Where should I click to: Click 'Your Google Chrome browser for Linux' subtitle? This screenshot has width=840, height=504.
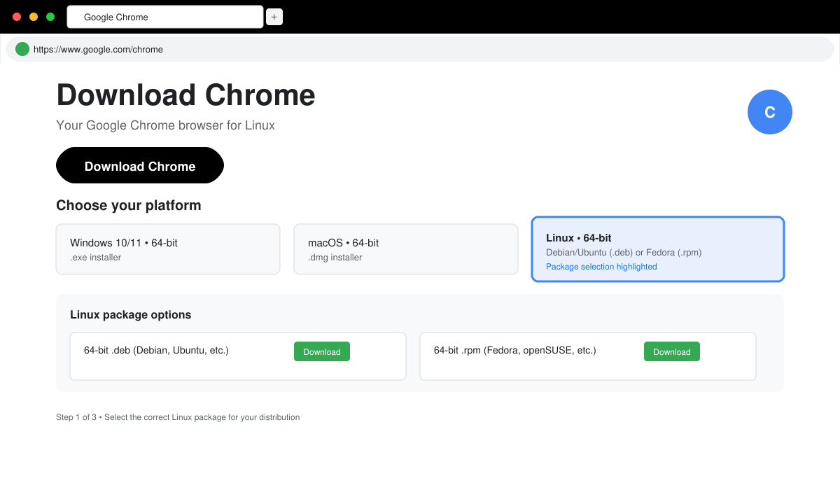point(165,125)
